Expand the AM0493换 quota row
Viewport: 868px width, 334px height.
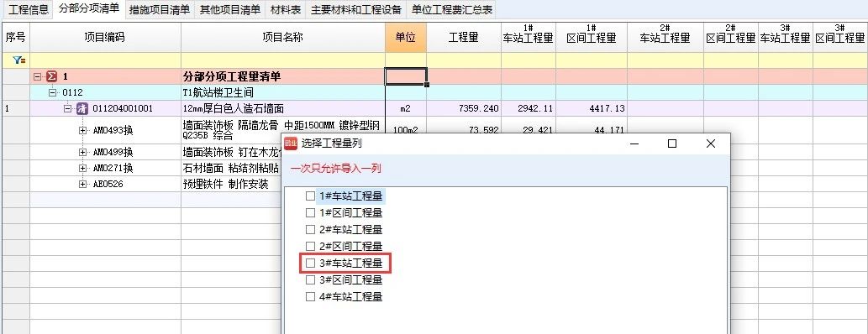click(82, 131)
